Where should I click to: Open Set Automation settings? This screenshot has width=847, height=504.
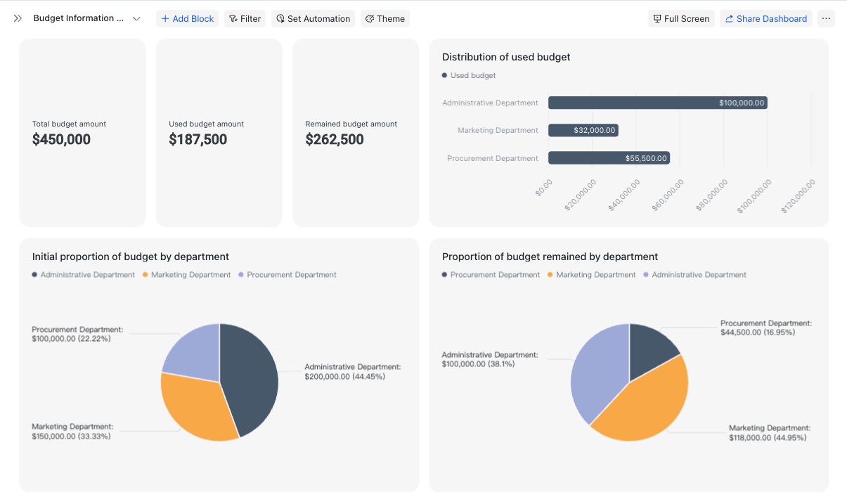click(312, 19)
